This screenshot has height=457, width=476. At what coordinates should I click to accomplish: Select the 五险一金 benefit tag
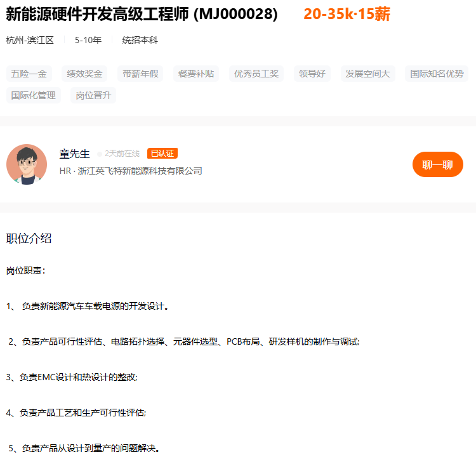(29, 74)
